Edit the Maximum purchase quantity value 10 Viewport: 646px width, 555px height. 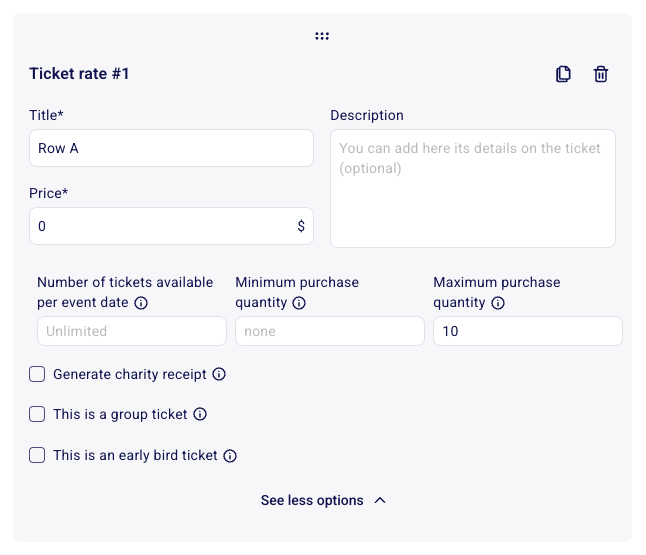[527, 331]
